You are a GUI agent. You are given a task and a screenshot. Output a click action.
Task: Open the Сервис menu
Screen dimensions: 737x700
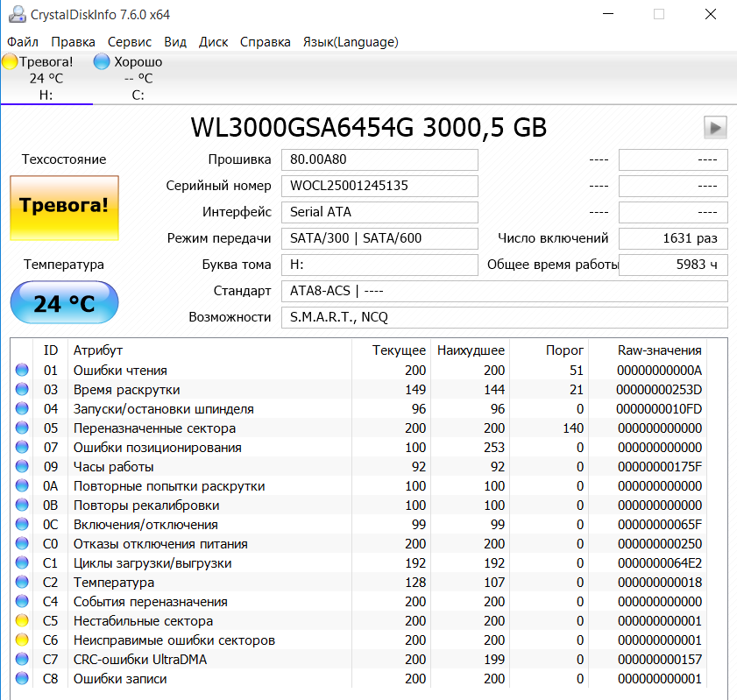(x=130, y=42)
